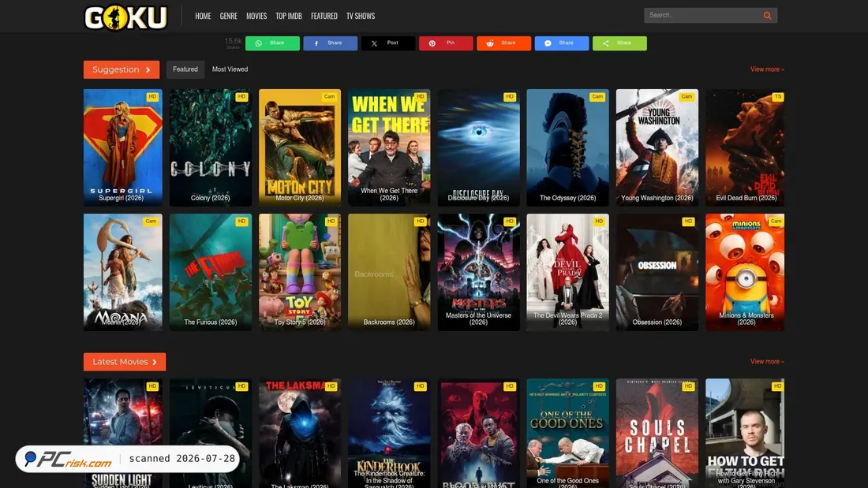Open the GENRE menu
The height and width of the screenshot is (488, 868).
click(228, 16)
